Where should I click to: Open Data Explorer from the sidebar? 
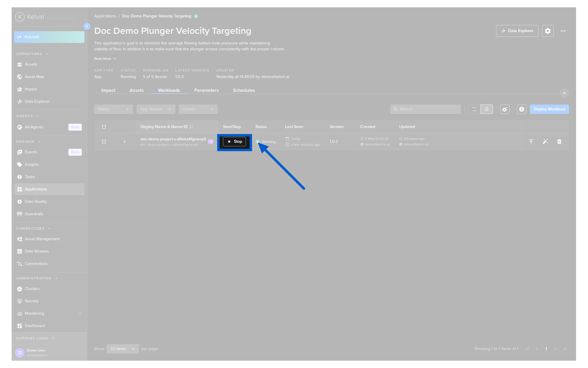(49, 101)
